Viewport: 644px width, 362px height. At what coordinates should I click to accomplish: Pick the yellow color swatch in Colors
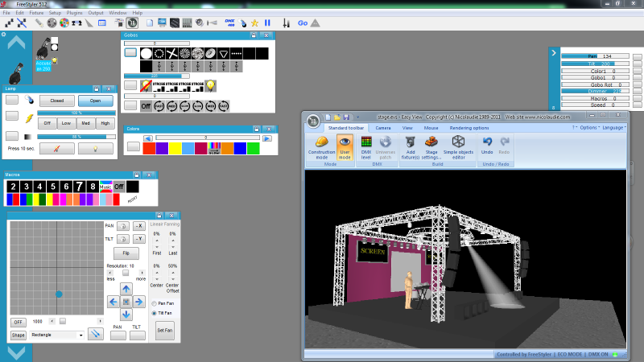pos(175,148)
